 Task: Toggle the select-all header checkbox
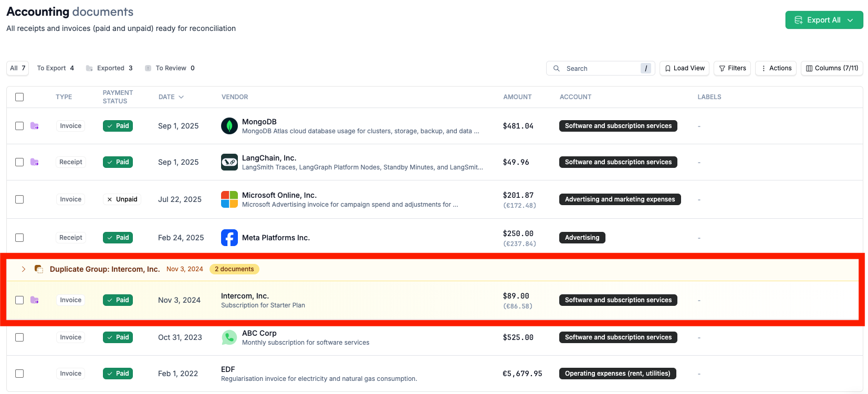(19, 97)
